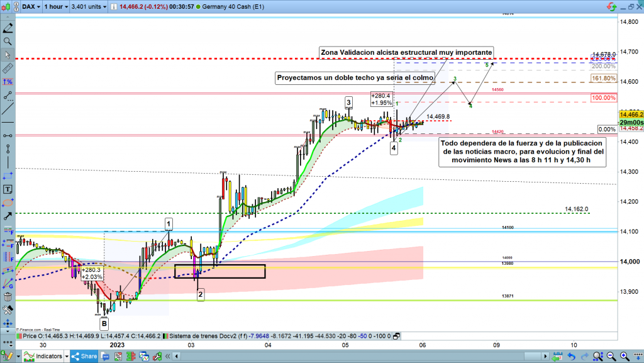The height and width of the screenshot is (363, 644).
Task: Expand the 1 hour timeframe dropdown
Action: point(55,7)
